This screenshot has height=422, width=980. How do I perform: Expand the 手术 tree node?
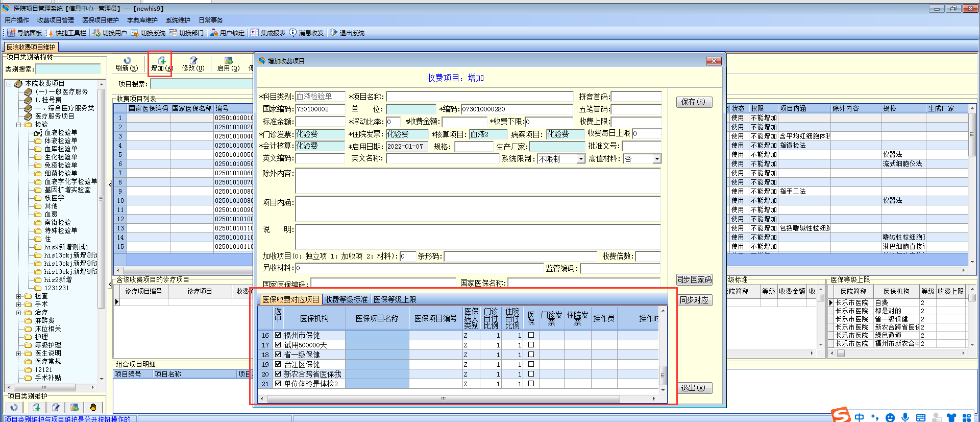click(19, 304)
